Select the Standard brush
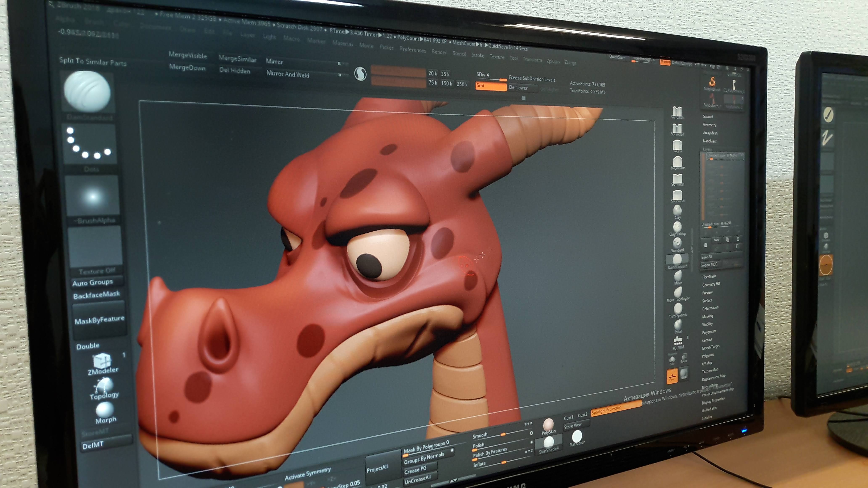This screenshot has height=488, width=868. point(677,245)
